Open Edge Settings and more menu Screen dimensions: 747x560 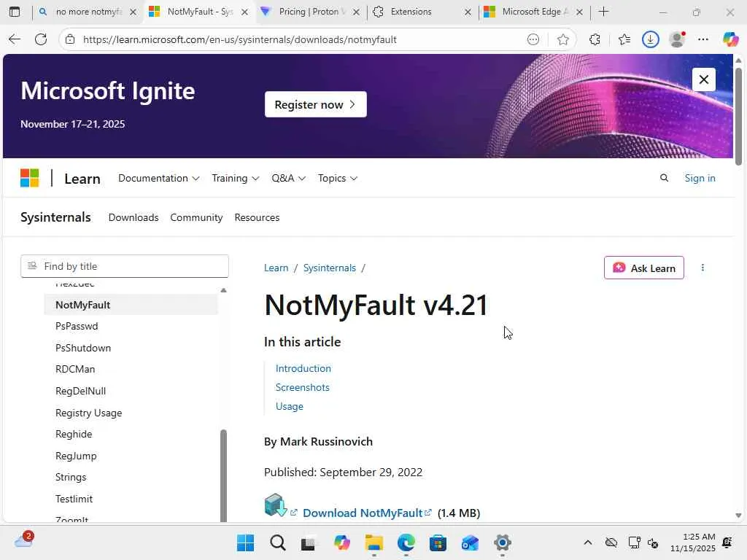point(703,39)
